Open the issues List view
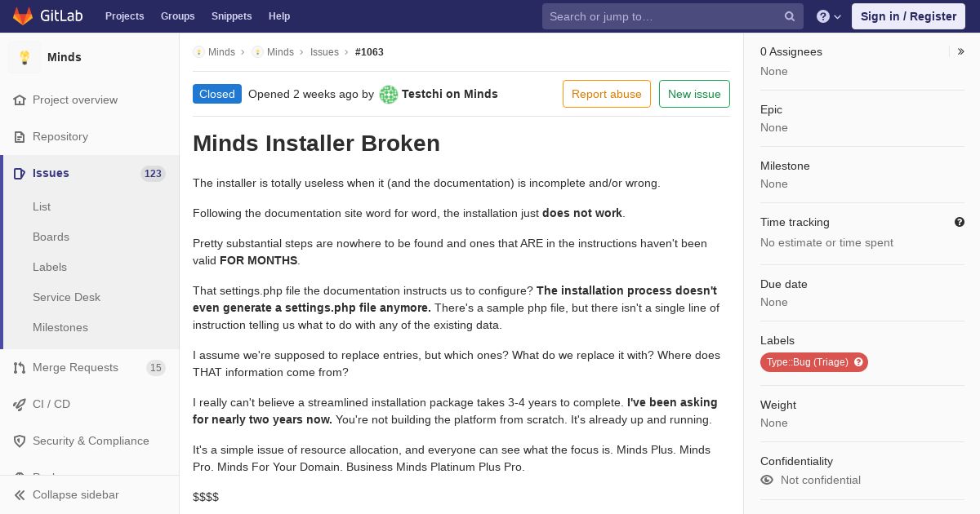Image resolution: width=980 pixels, height=514 pixels. (42, 206)
